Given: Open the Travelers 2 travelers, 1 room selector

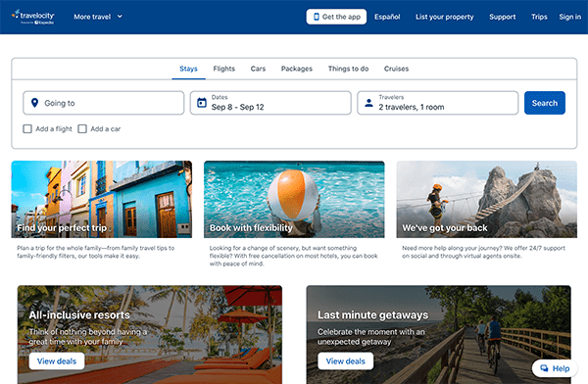Looking at the screenshot, I should (438, 103).
